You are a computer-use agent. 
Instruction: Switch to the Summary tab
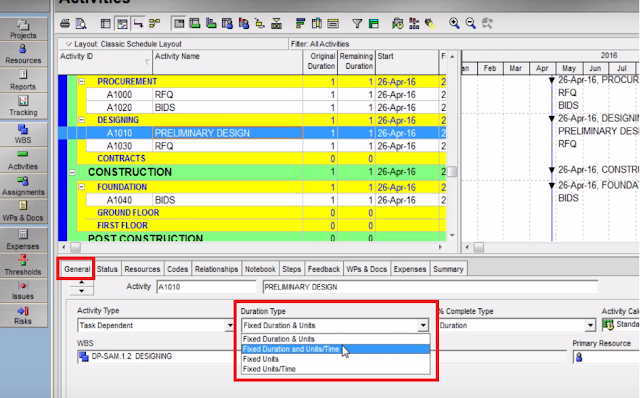point(448,269)
